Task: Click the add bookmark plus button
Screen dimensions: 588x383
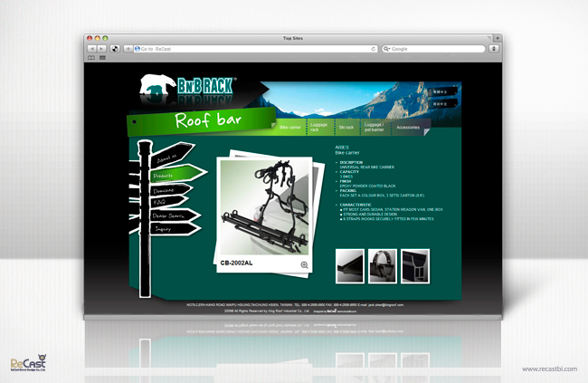Action: (128, 49)
